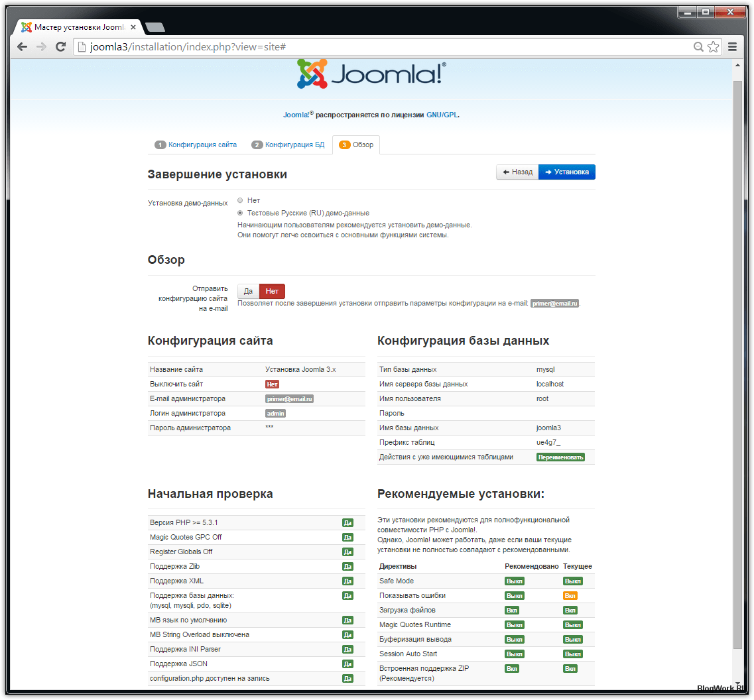The width and height of the screenshot is (754, 700).
Task: Bookmark page using the star icon
Action: pyautogui.click(x=713, y=46)
